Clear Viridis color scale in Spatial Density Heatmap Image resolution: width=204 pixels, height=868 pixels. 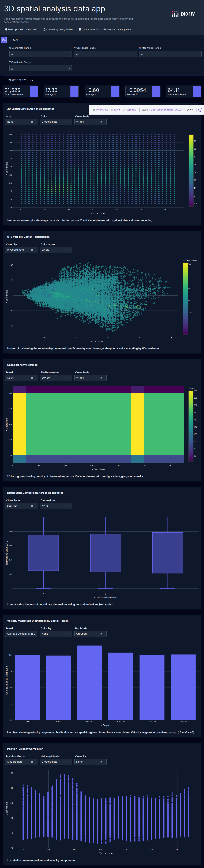(x=101, y=378)
